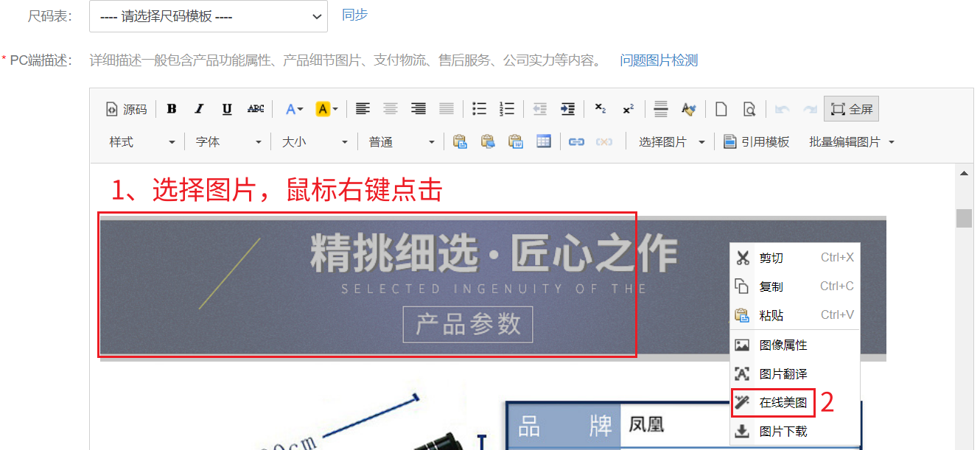The height and width of the screenshot is (450, 980).
Task: Select the 精挑细选 banner image
Action: click(492, 289)
